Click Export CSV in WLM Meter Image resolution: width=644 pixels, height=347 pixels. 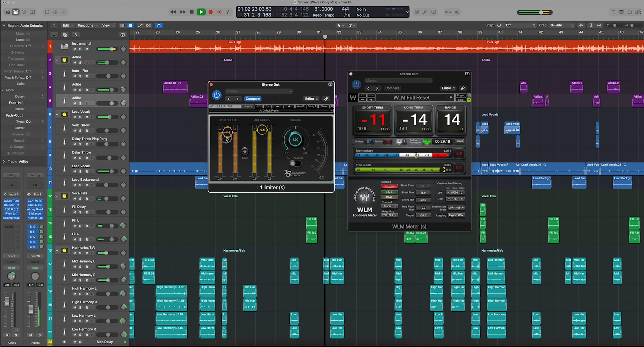456,215
